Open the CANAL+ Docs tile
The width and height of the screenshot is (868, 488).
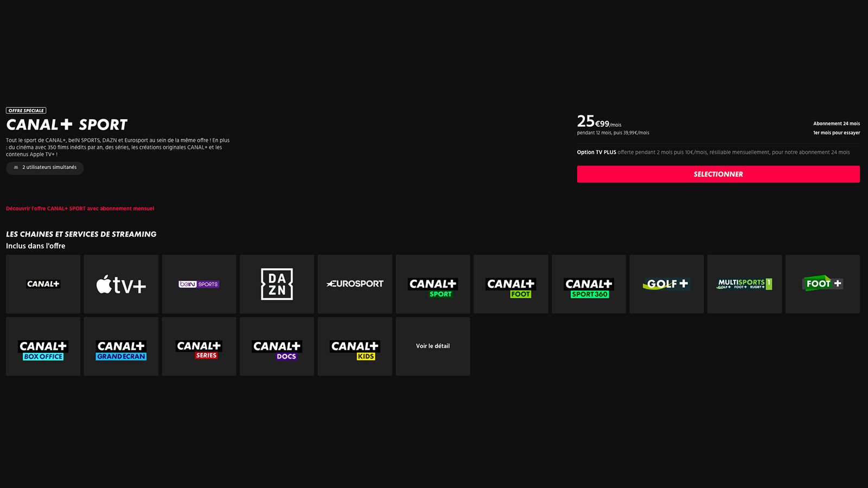click(277, 346)
